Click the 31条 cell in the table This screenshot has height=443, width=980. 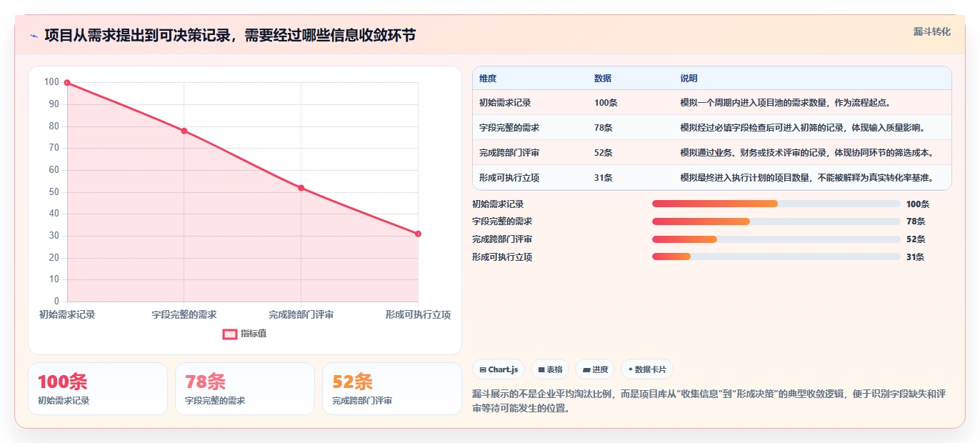pyautogui.click(x=604, y=178)
